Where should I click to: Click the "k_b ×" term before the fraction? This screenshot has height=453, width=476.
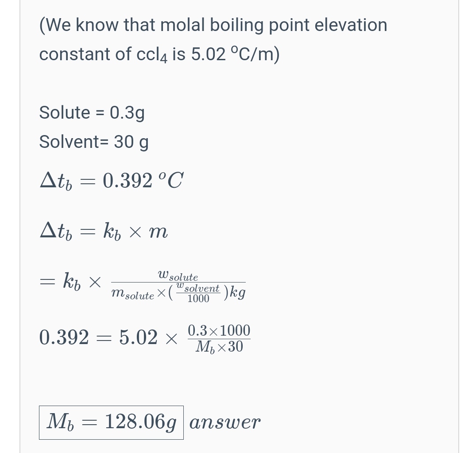(x=82, y=282)
